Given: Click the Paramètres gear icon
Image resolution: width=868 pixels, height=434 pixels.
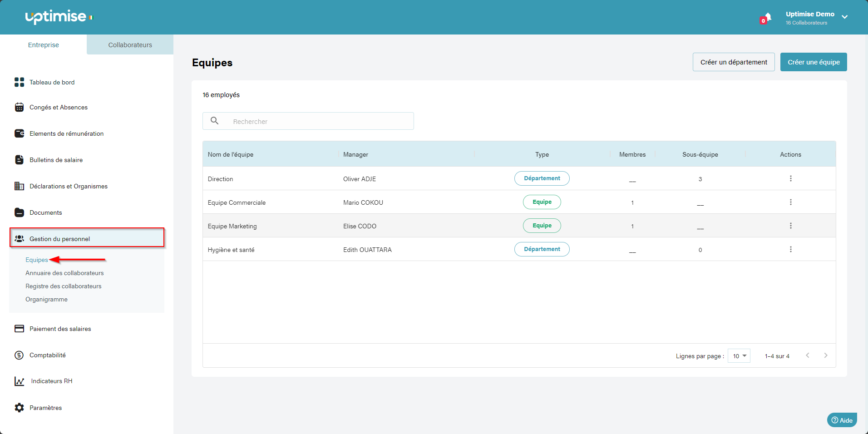Looking at the screenshot, I should click(x=19, y=408).
